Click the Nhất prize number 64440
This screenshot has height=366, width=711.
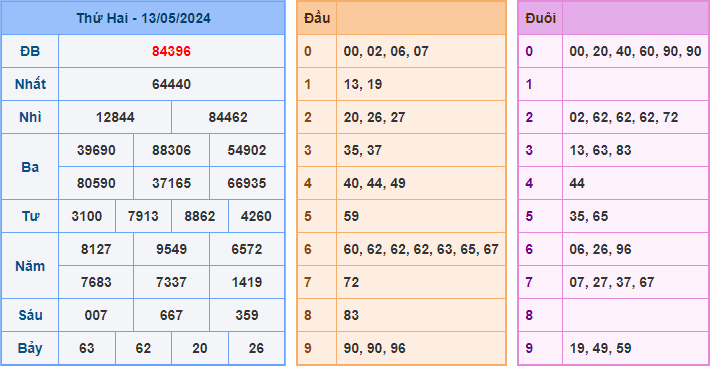[x=171, y=84]
